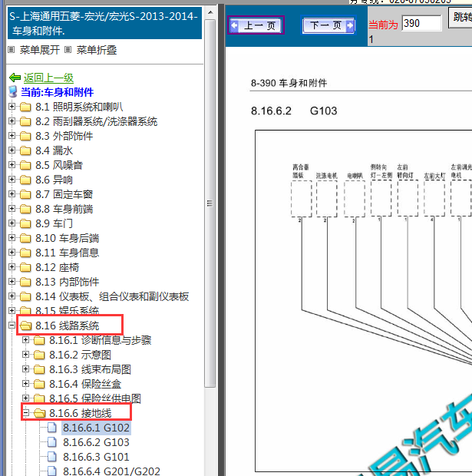Click the folder icon of 8.9 车门
Viewport: 472px width, 476px height.
pyautogui.click(x=25, y=223)
